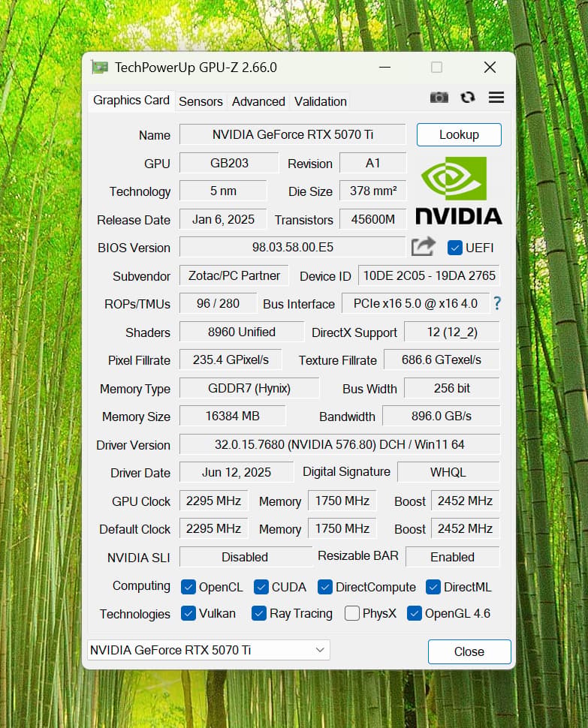The height and width of the screenshot is (728, 588).
Task: Take a screenshot with the camera icon
Action: (439, 98)
